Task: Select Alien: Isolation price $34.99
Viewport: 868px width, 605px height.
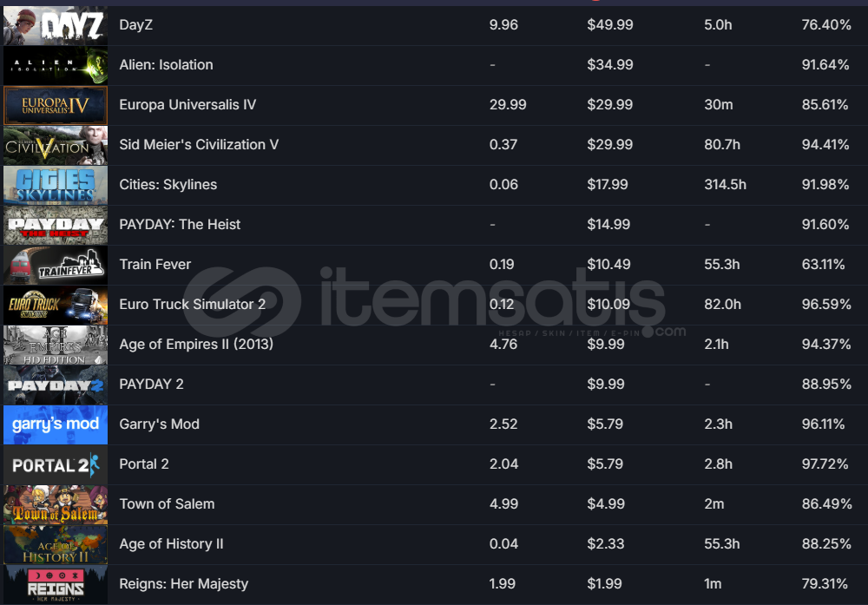Action: pyautogui.click(x=610, y=65)
